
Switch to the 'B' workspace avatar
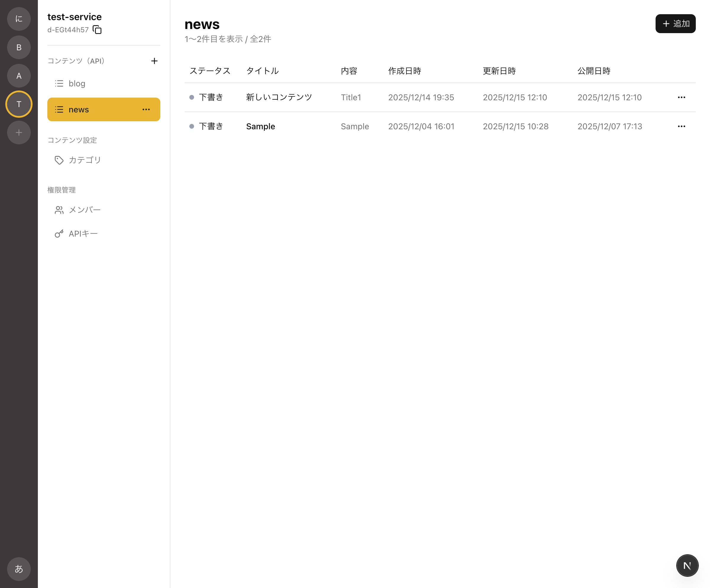click(x=19, y=47)
